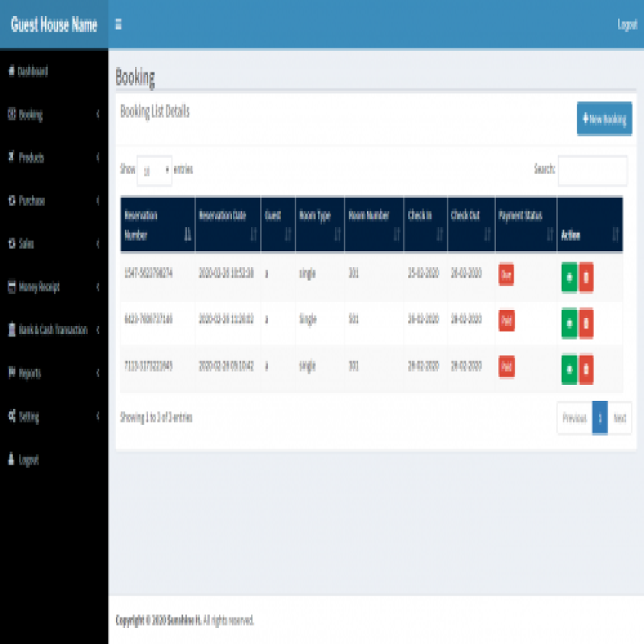644x644 pixels.
Task: Click green view icon for reservation 6423-7686737146
Action: point(569,322)
